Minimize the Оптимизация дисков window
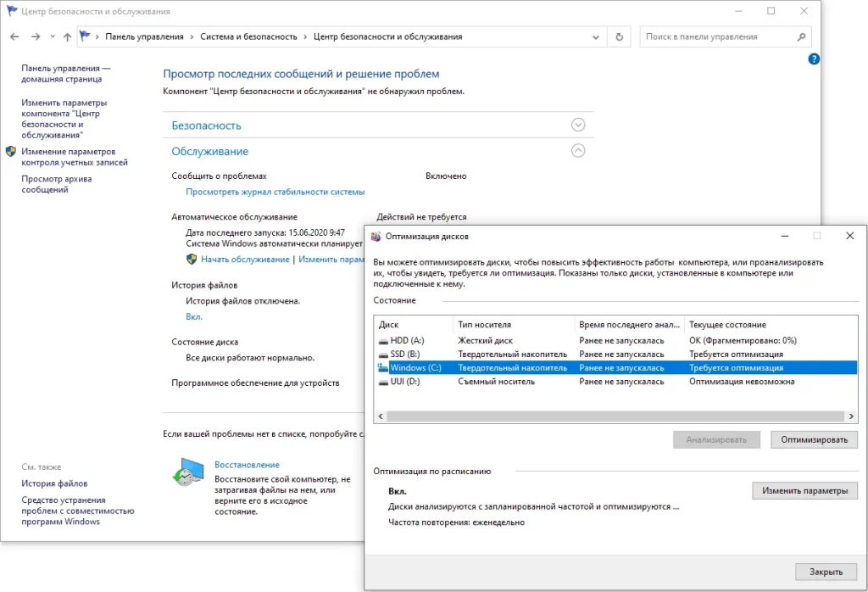 tap(784, 236)
